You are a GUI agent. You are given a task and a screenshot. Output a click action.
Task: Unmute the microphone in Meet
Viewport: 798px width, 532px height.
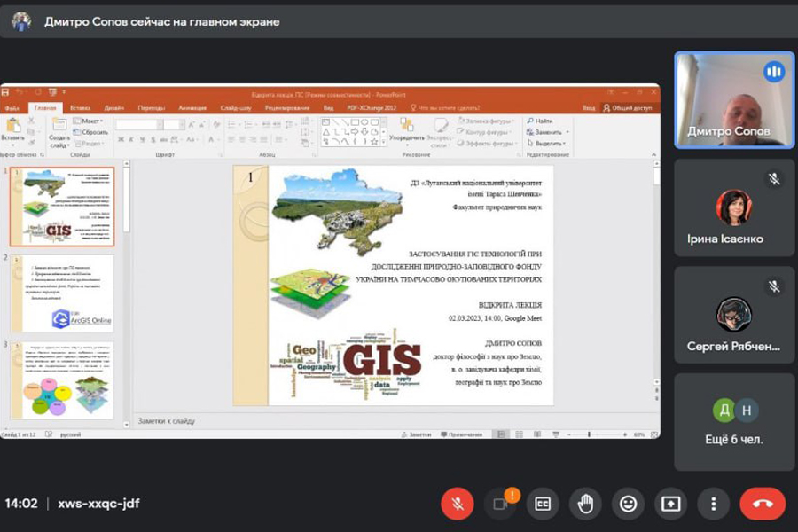pyautogui.click(x=458, y=504)
